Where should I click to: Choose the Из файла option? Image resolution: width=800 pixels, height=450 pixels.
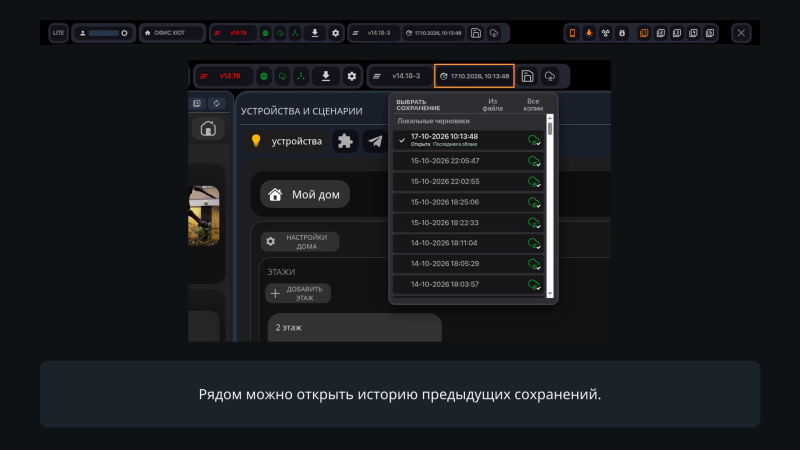tap(492, 105)
